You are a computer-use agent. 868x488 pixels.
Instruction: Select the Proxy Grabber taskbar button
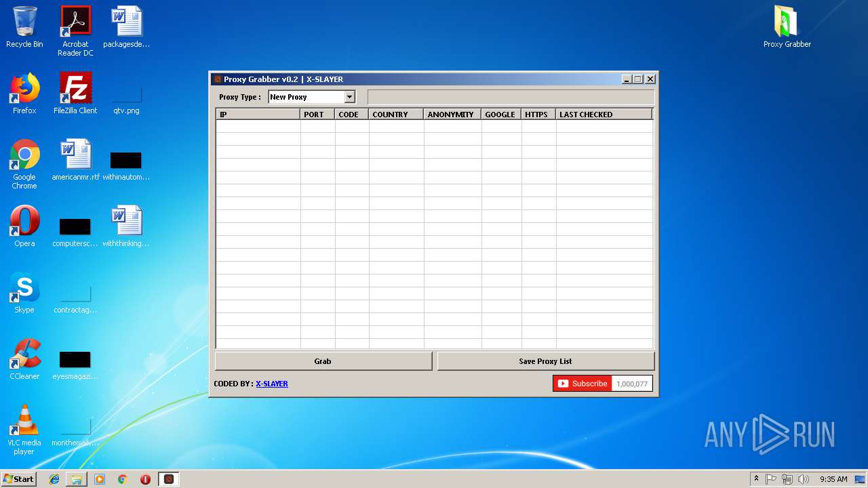pyautogui.click(x=169, y=479)
